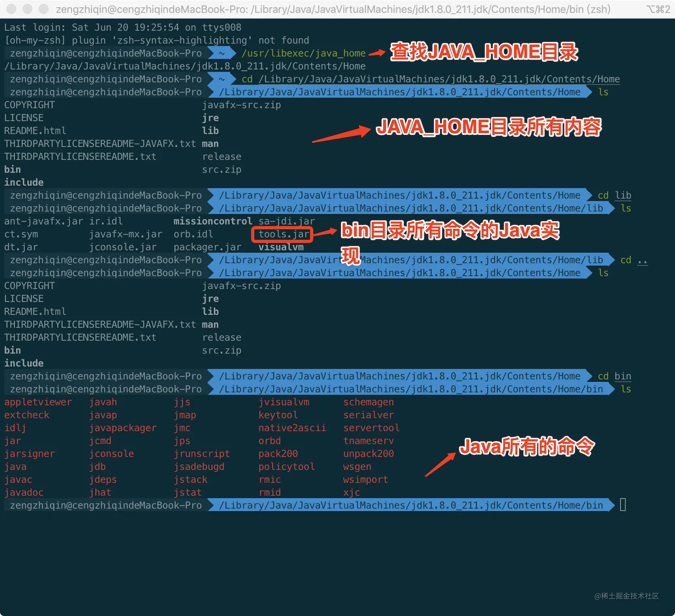Click the jmap command name

185,415
